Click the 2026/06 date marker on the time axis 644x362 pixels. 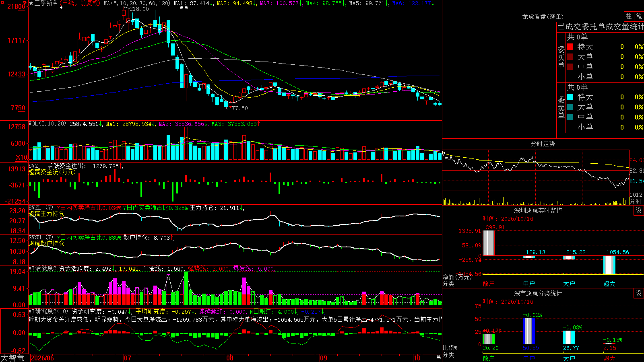tap(42, 358)
